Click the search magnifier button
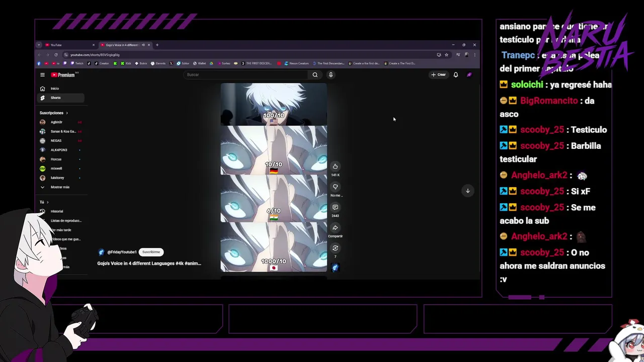This screenshot has width=644, height=362. tap(315, 74)
